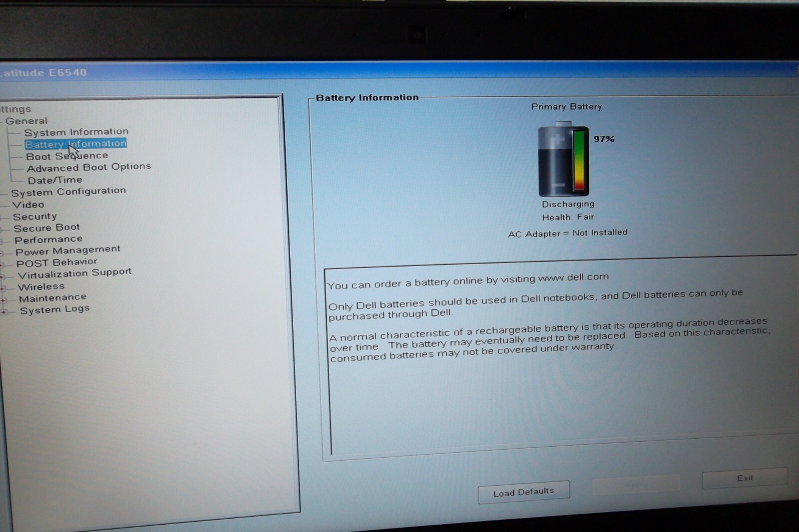Select the General category in the tree
Viewport: 799px width, 532px height.
[26, 121]
